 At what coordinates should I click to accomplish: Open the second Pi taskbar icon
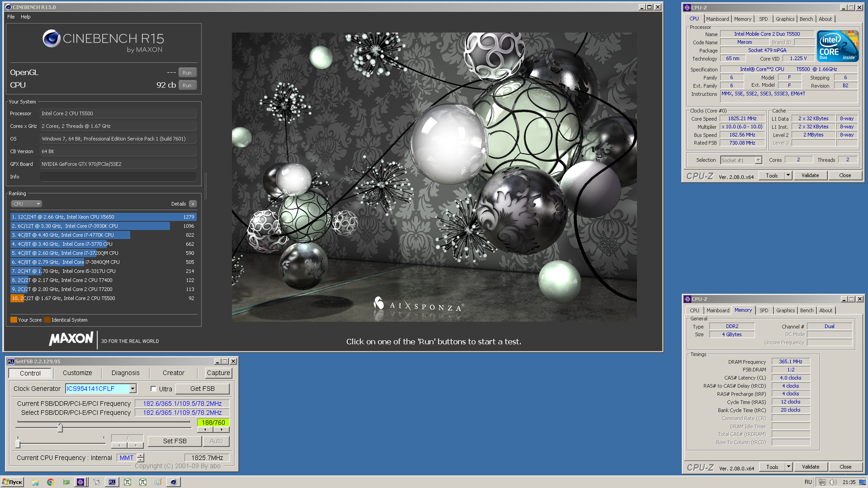[143, 482]
